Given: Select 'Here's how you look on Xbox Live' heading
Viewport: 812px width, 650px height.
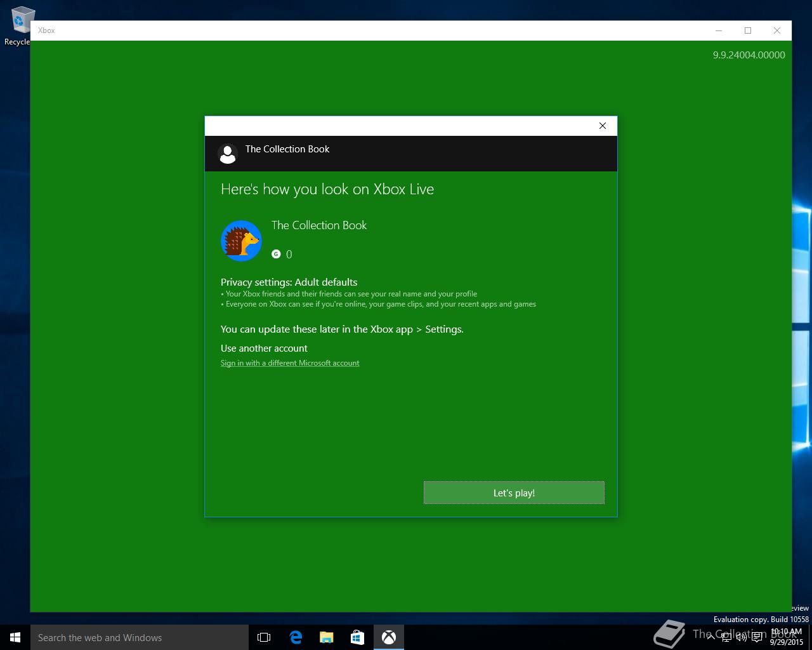Looking at the screenshot, I should click(327, 189).
